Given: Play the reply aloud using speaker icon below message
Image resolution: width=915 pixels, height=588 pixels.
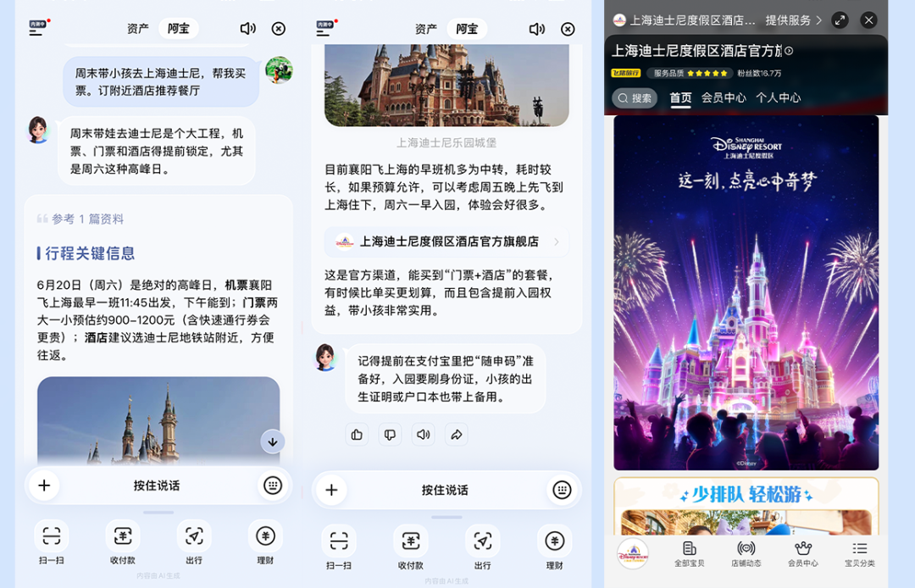Looking at the screenshot, I should 423,435.
